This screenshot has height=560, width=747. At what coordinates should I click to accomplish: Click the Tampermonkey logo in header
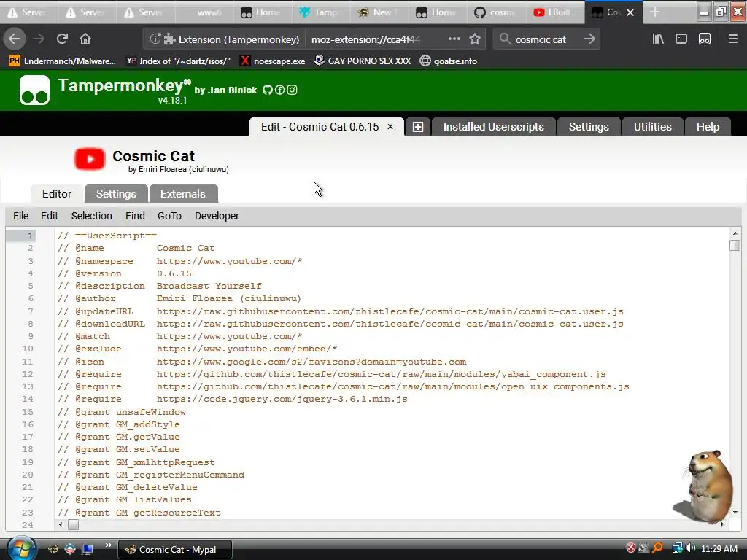pos(34,90)
